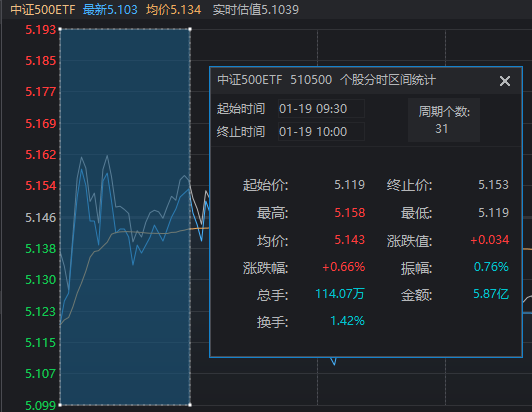The height and width of the screenshot is (412, 532).
Task: Click the 金额 5.87亿 amount value
Action: point(491,294)
